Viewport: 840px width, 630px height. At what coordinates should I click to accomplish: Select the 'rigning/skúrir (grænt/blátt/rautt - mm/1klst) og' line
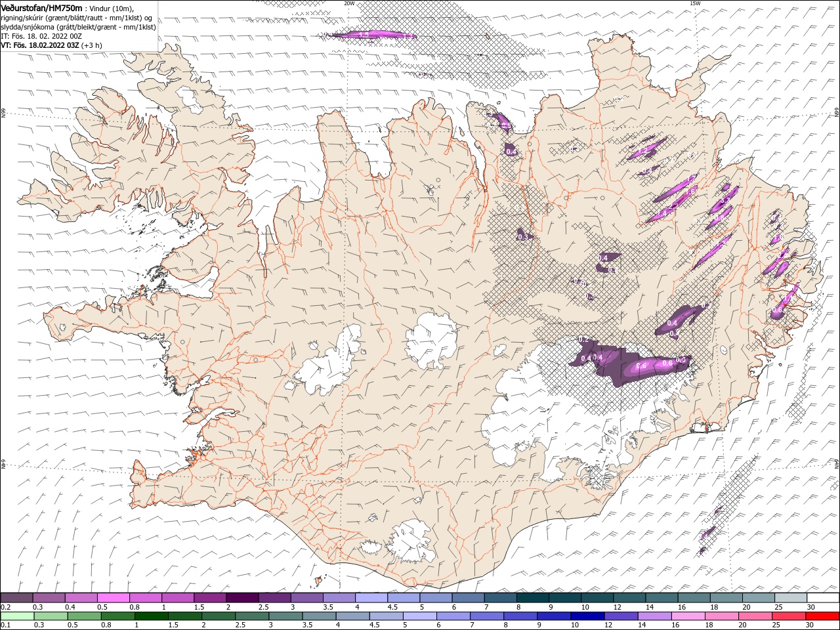[76, 18]
